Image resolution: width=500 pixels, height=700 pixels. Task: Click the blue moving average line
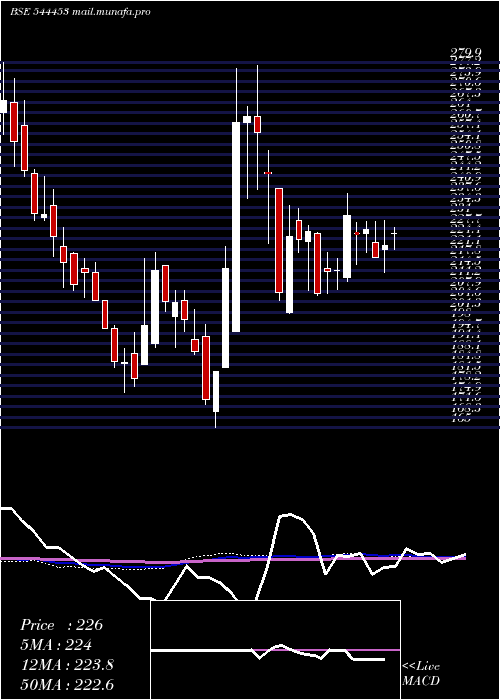pyautogui.click(x=134, y=567)
